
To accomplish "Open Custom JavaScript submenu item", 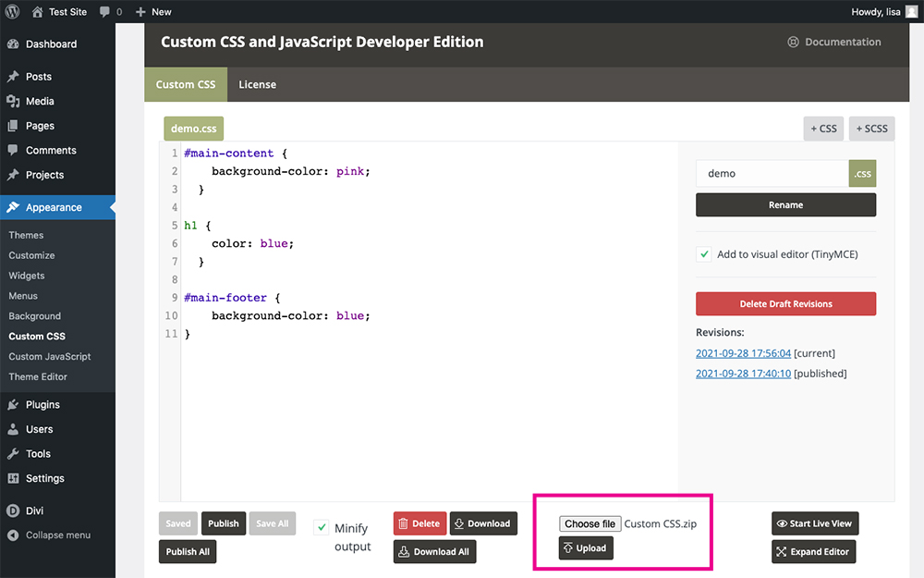I will coord(50,356).
